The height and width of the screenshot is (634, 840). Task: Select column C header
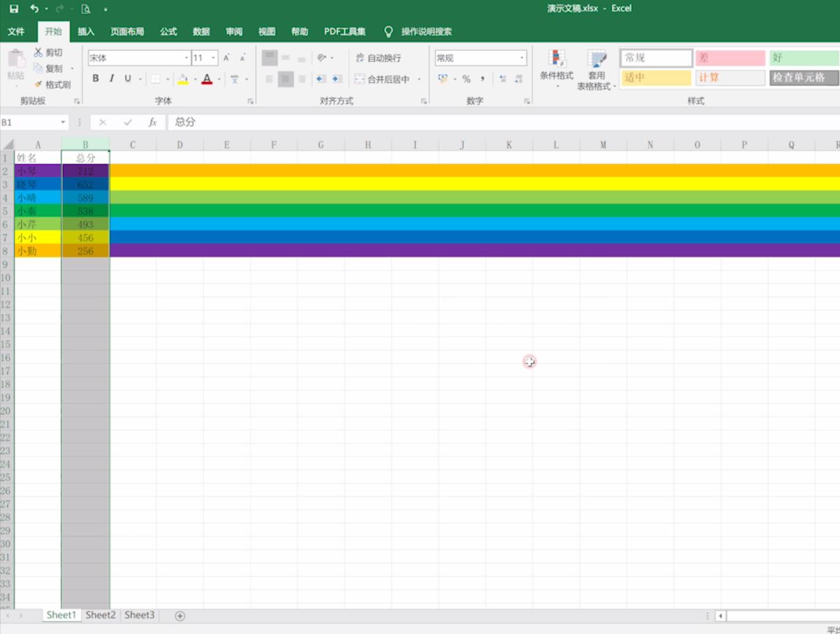pyautogui.click(x=133, y=145)
